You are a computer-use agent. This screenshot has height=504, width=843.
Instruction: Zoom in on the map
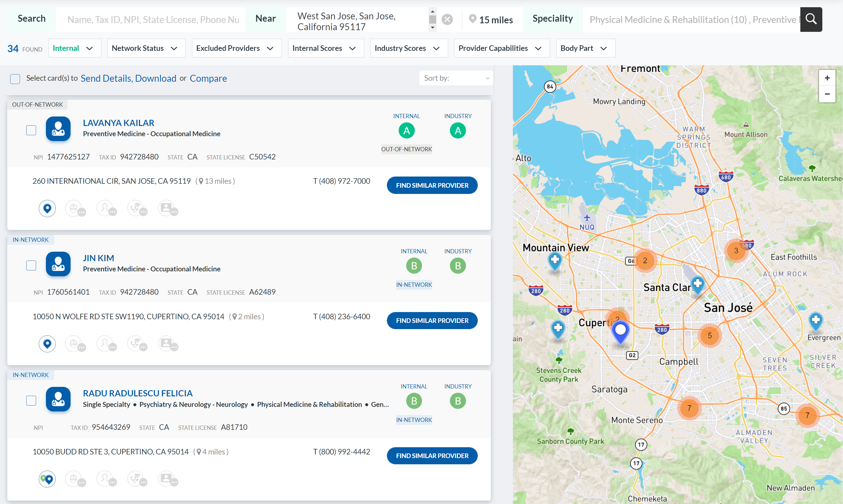pos(827,78)
